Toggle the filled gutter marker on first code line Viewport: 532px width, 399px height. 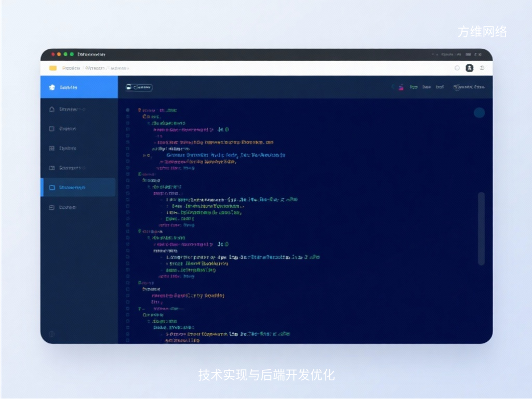[x=127, y=110]
